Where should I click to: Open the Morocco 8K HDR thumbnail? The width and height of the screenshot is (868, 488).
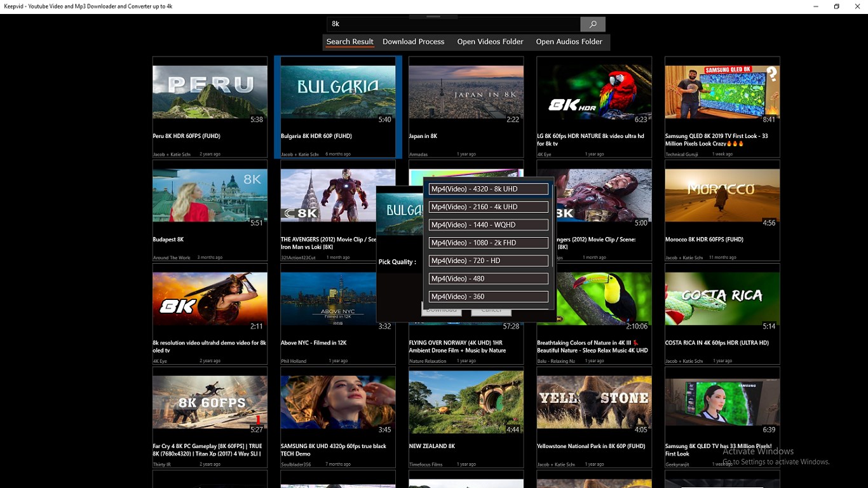(722, 195)
